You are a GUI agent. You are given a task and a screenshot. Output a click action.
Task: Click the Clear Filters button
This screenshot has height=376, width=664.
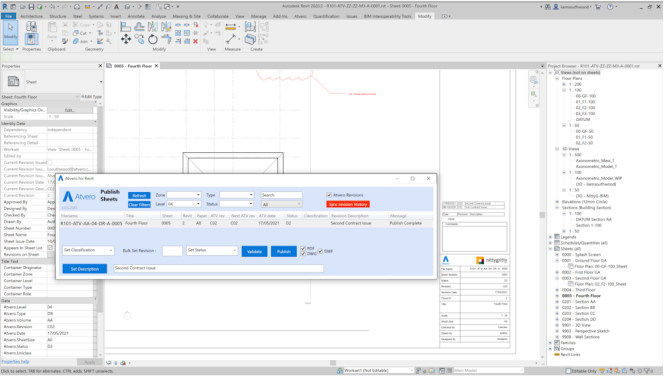(x=139, y=204)
